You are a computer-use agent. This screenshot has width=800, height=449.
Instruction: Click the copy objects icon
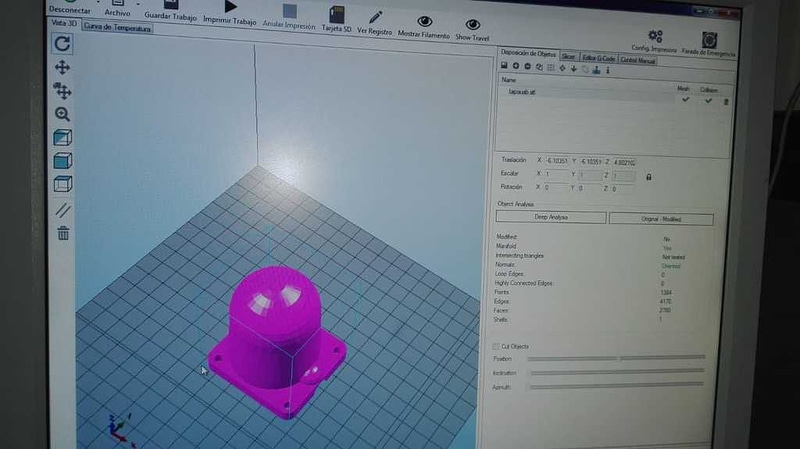pos(539,67)
